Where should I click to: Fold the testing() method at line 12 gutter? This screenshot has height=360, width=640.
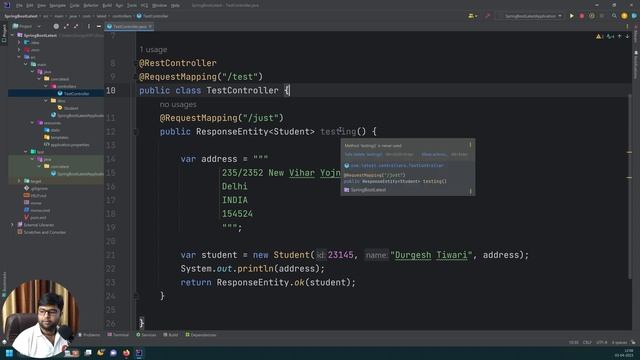[x=136, y=132]
